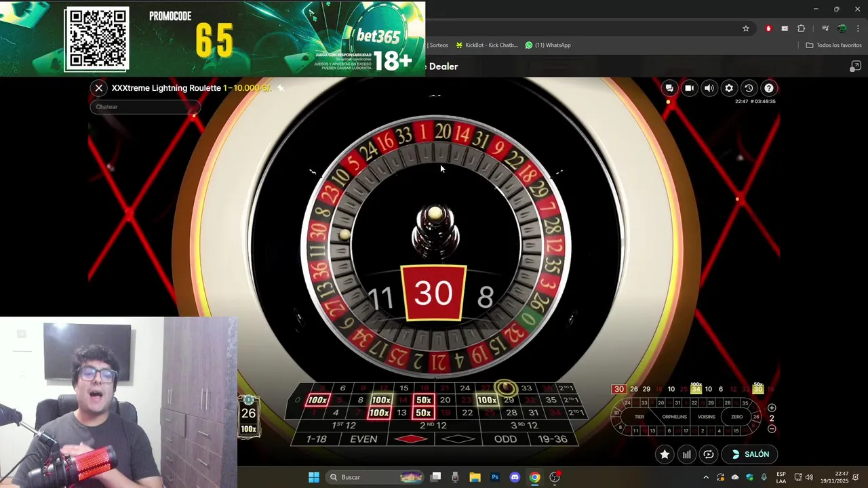This screenshot has width=868, height=488.
Task: Bet on 1-18 low numbers
Action: tap(317, 439)
